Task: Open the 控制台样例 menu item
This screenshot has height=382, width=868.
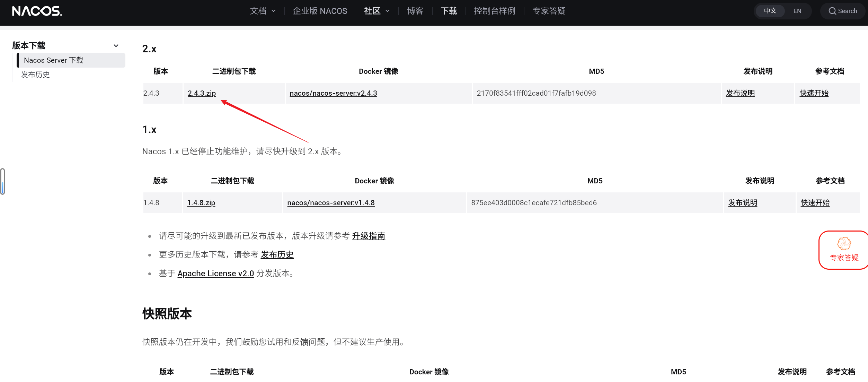Action: pyautogui.click(x=495, y=11)
